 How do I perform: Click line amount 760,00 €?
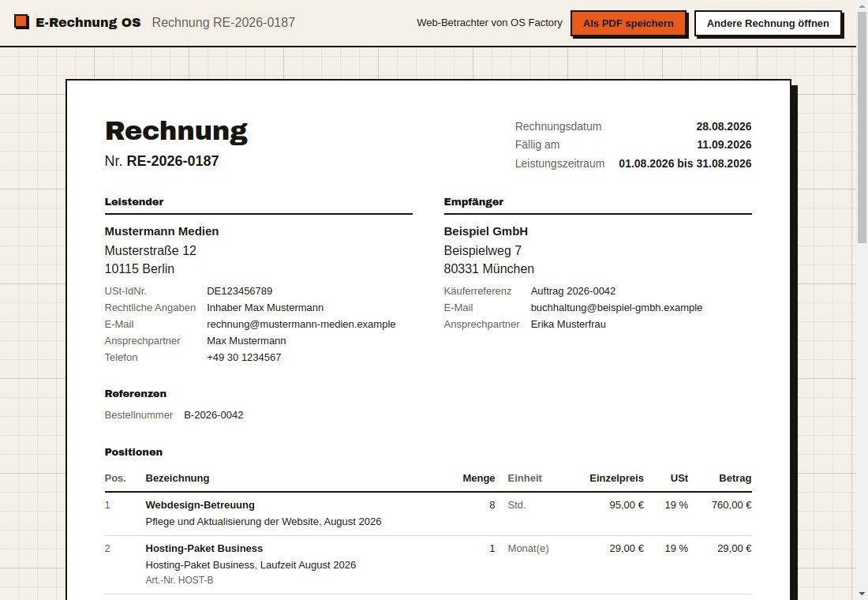(x=731, y=504)
